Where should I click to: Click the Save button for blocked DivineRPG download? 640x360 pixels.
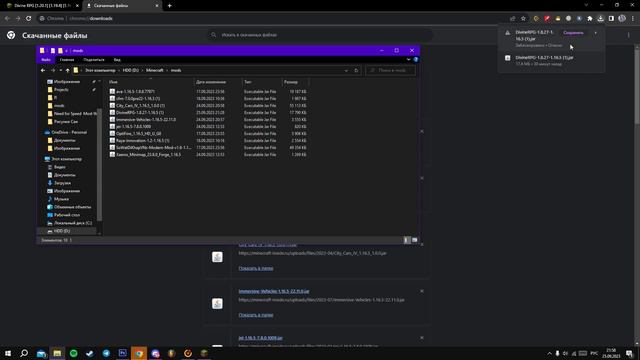tap(573, 33)
